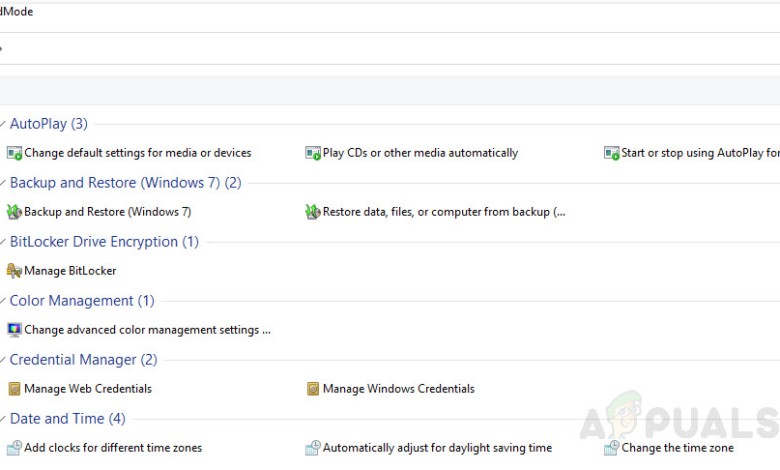Collapse the AutoPlay (3) group
Image resolution: width=780 pixels, height=470 pixels.
click(x=2, y=124)
